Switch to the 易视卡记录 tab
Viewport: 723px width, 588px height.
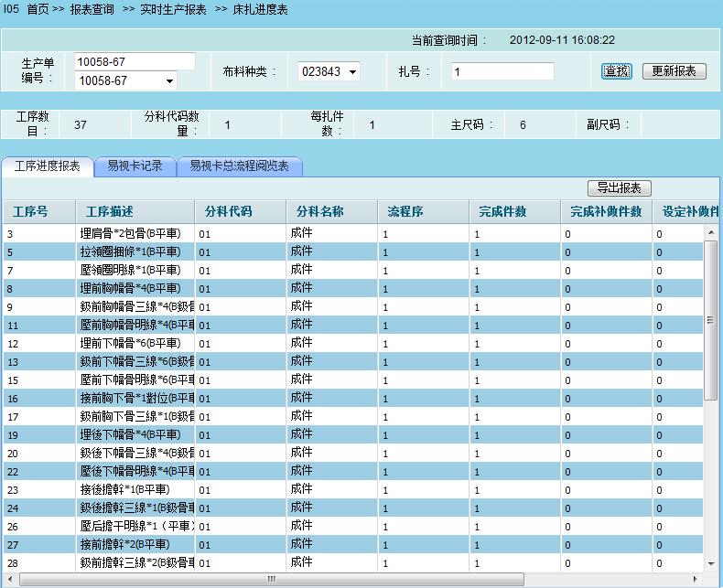click(x=135, y=166)
